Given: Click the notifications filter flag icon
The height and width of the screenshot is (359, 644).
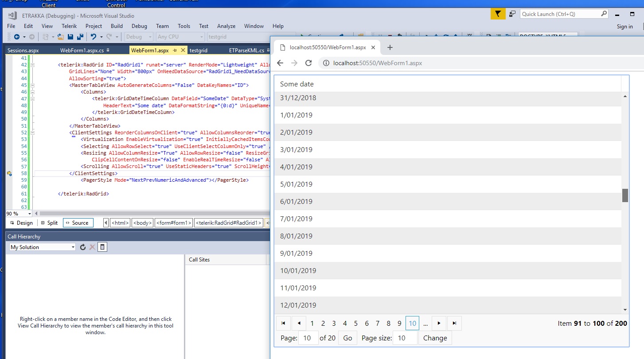Looking at the screenshot, I should (498, 14).
